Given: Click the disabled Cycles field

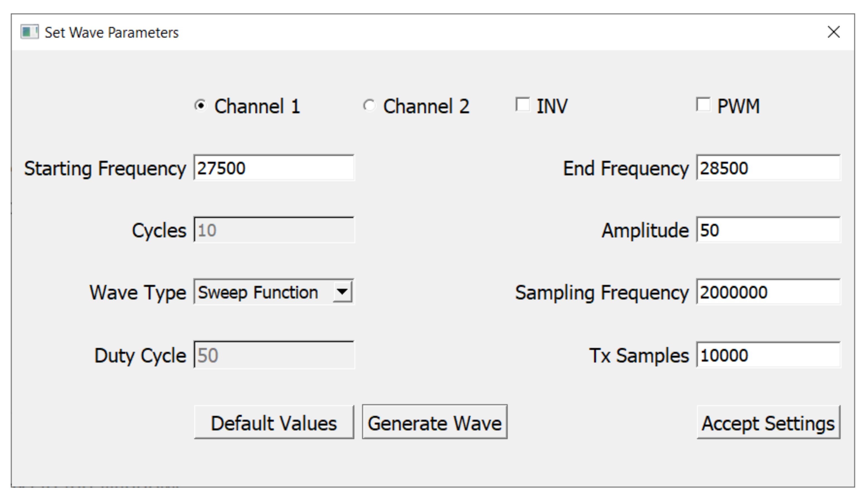Looking at the screenshot, I should tap(274, 230).
